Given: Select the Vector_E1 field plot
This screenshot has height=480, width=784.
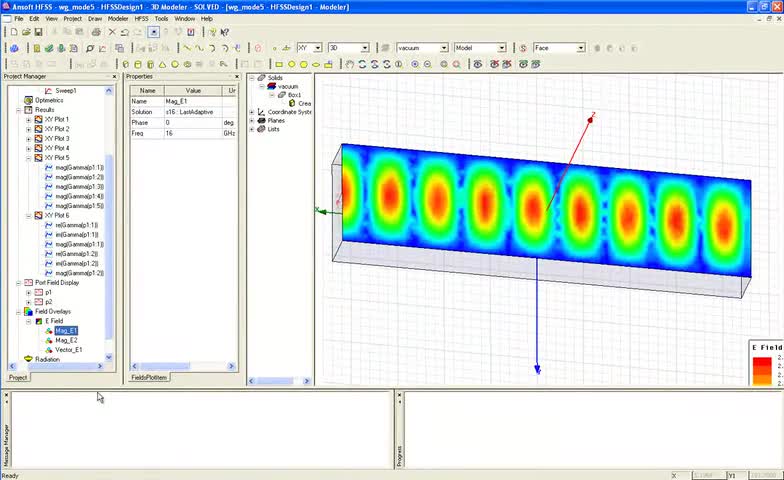Looking at the screenshot, I should coord(68,350).
